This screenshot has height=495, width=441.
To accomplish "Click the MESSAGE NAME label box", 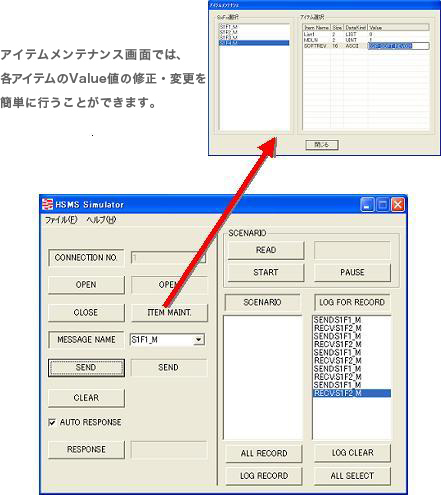I will tap(86, 340).
